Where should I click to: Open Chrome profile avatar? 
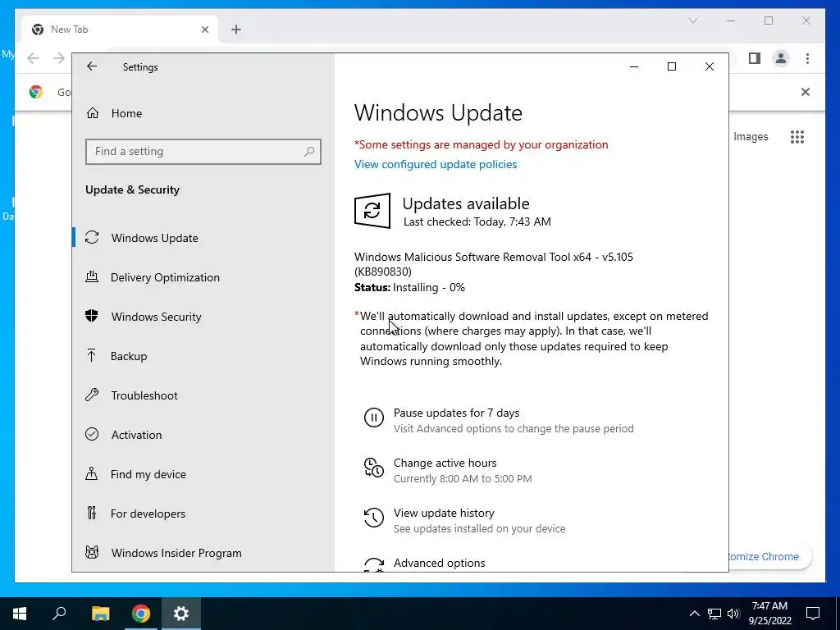781,58
